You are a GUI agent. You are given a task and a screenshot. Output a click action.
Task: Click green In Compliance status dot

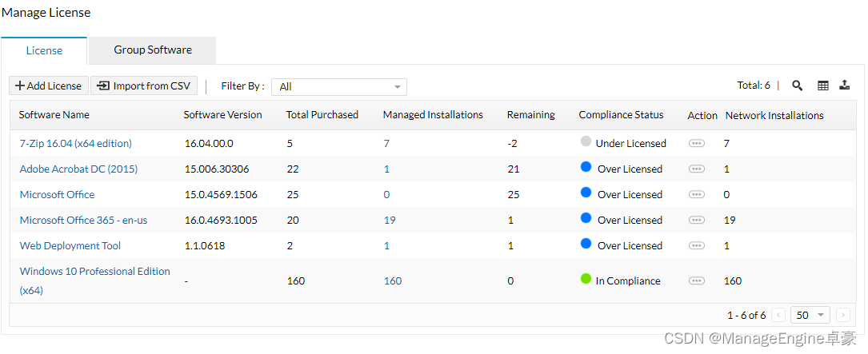click(x=586, y=279)
